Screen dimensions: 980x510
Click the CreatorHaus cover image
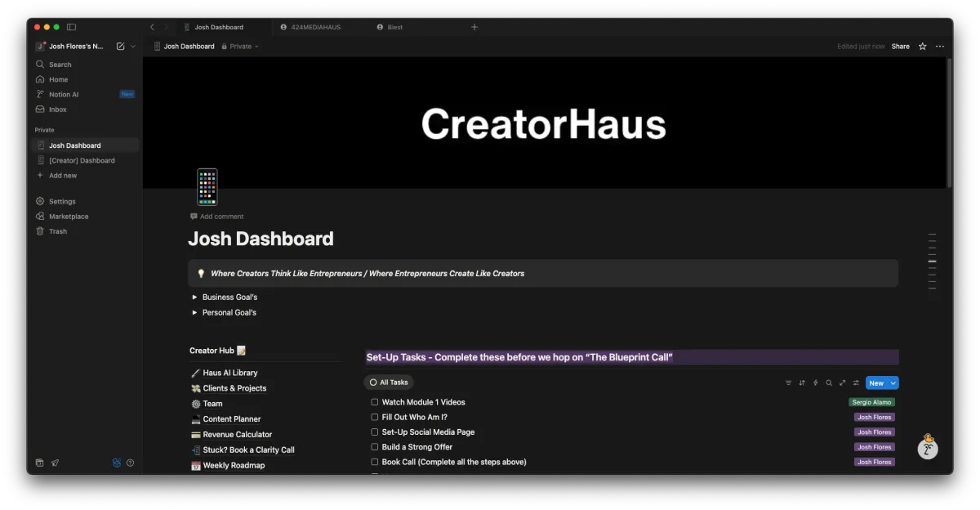click(544, 123)
